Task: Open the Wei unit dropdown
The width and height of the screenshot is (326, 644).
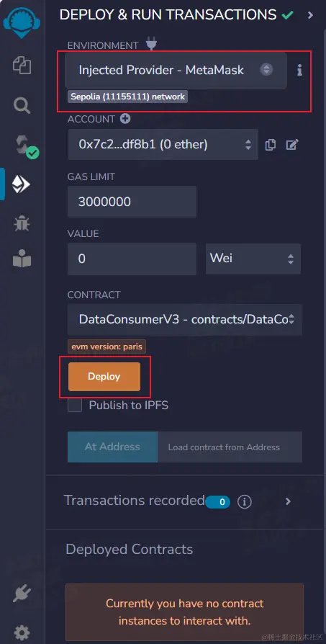Action: 253,259
